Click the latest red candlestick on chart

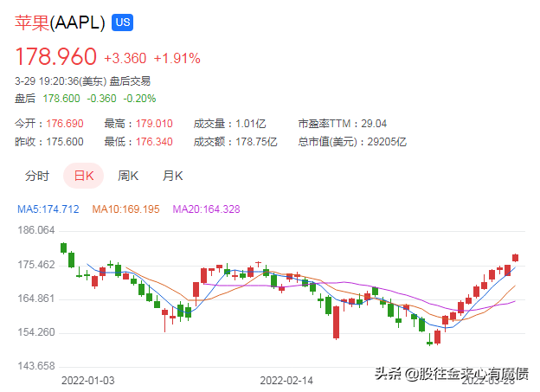click(515, 258)
